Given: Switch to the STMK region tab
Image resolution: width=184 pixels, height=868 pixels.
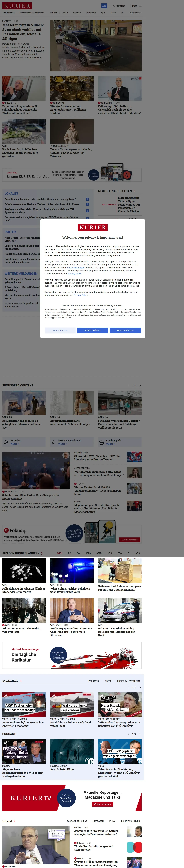Looking at the screenshot, I should coord(99,553).
